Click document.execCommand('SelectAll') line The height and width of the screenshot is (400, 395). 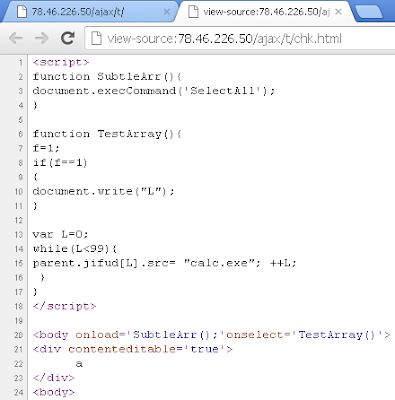click(x=154, y=91)
